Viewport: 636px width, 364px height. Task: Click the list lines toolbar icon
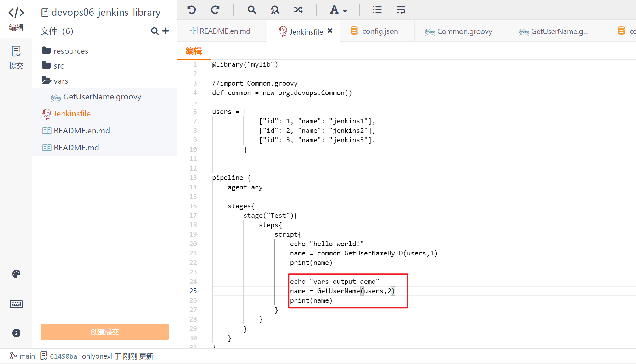pos(377,10)
